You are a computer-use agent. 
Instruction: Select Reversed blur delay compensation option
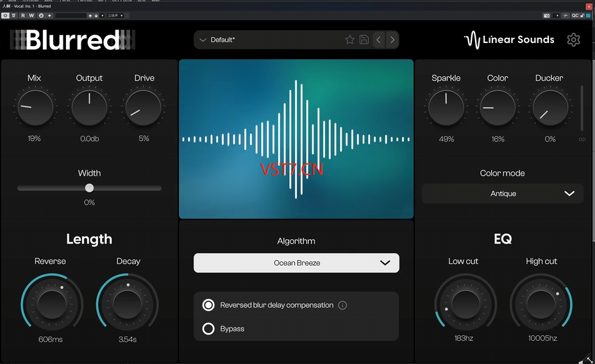tap(208, 306)
